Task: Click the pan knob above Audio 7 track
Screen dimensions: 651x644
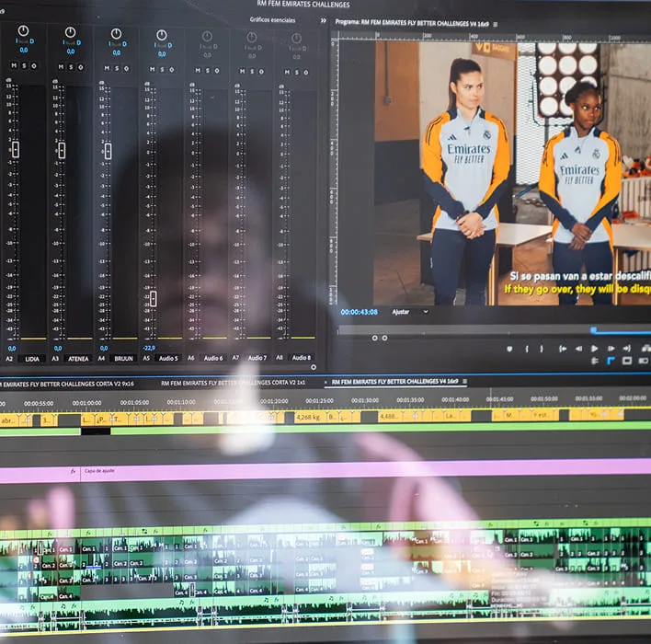Action: [x=252, y=38]
